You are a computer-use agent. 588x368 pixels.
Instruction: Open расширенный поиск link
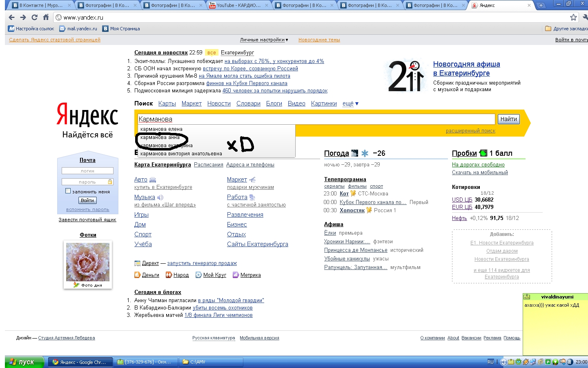click(470, 131)
